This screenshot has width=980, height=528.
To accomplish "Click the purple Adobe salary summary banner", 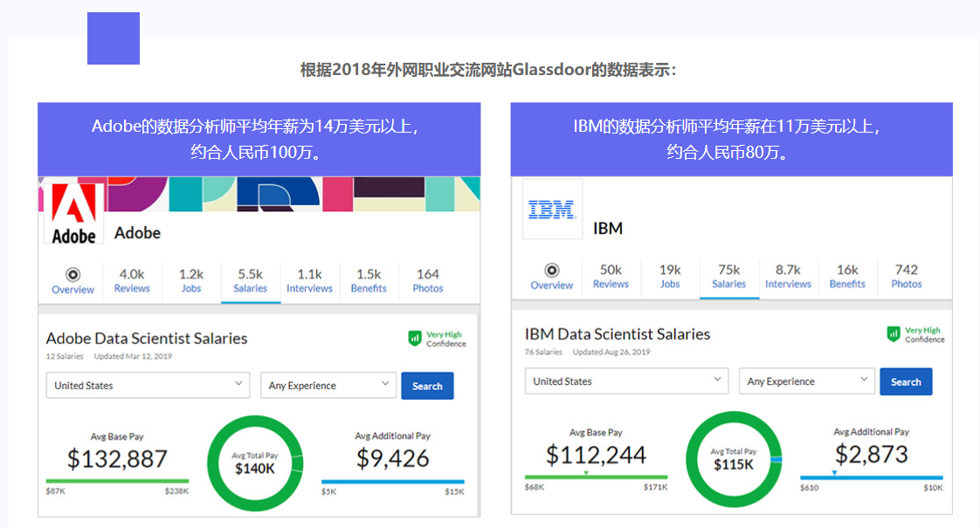I will (x=259, y=139).
